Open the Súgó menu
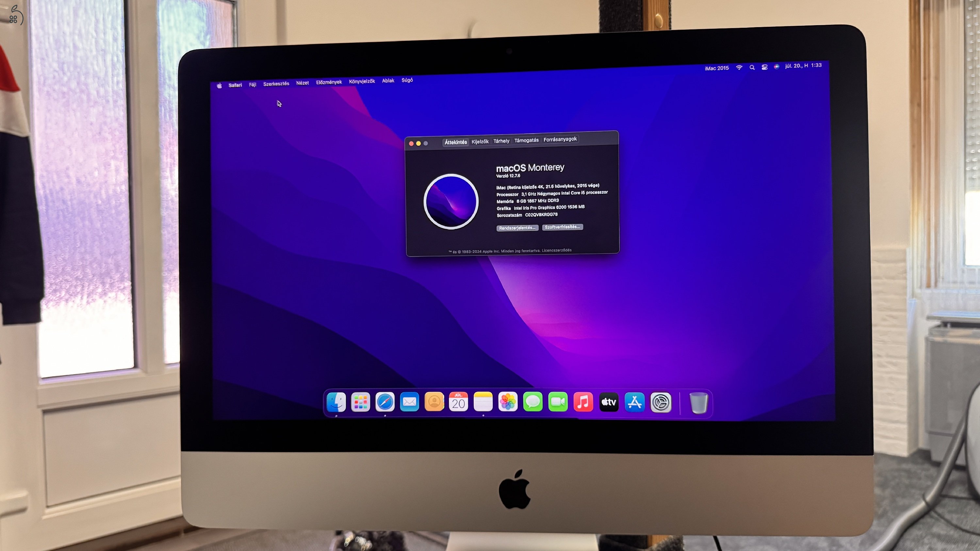 [x=407, y=80]
